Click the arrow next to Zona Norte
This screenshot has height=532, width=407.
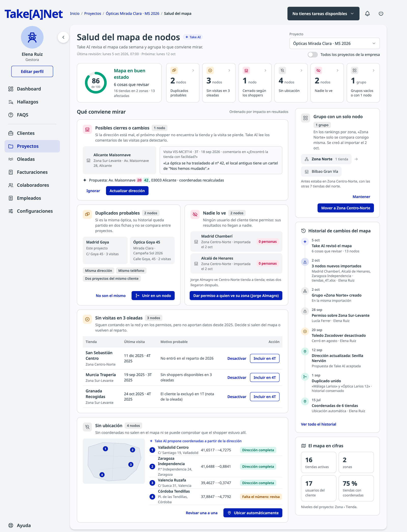(356, 159)
